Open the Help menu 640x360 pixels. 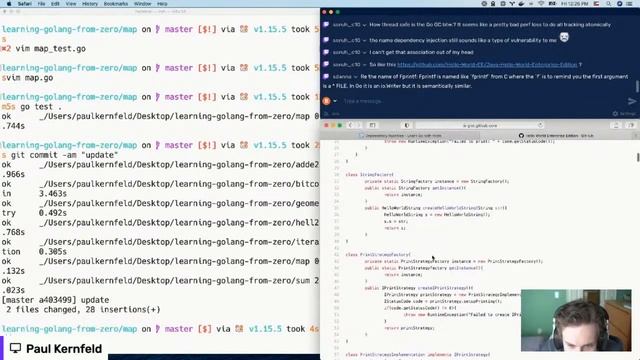point(162,4)
